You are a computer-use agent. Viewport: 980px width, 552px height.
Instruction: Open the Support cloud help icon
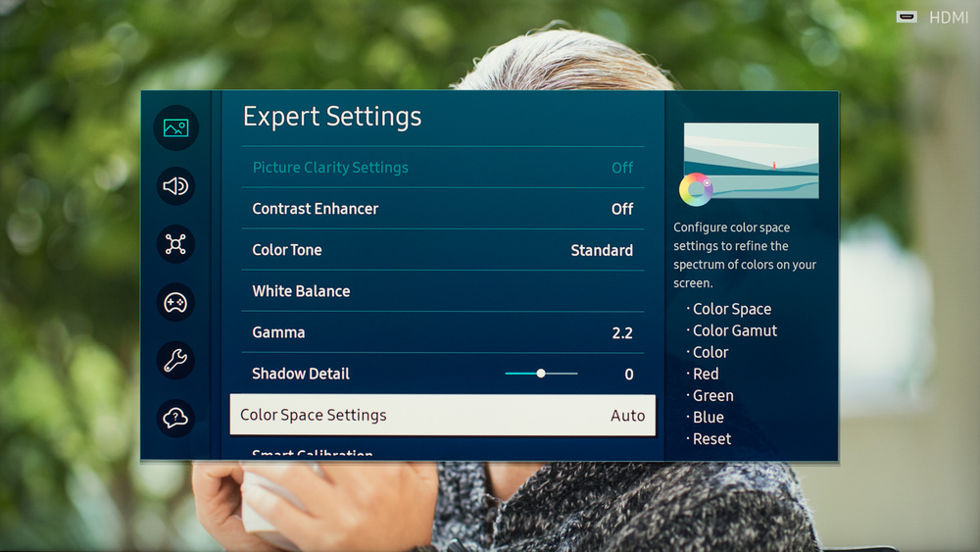[175, 419]
